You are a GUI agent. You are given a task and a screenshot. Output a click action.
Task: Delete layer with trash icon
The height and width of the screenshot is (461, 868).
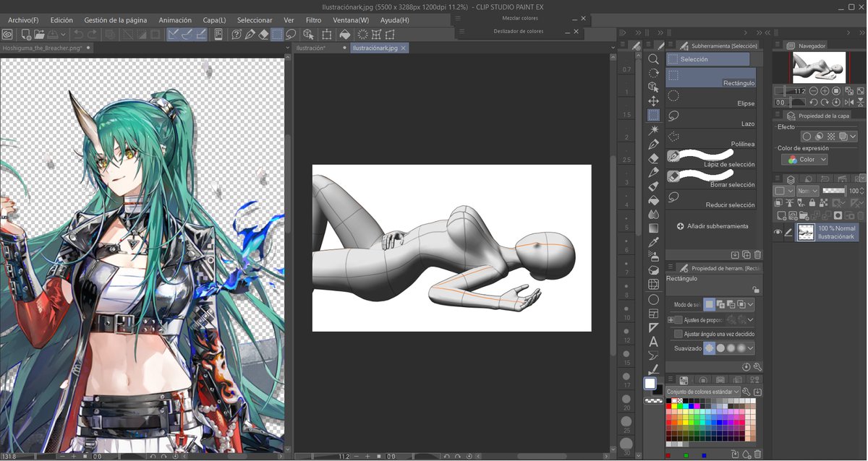pos(861,215)
